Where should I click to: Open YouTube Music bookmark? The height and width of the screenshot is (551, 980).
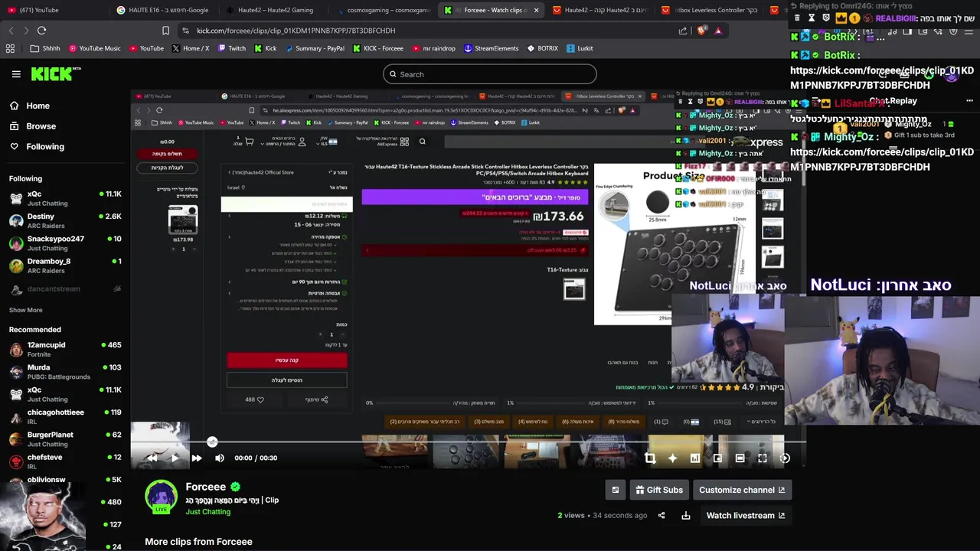click(95, 48)
